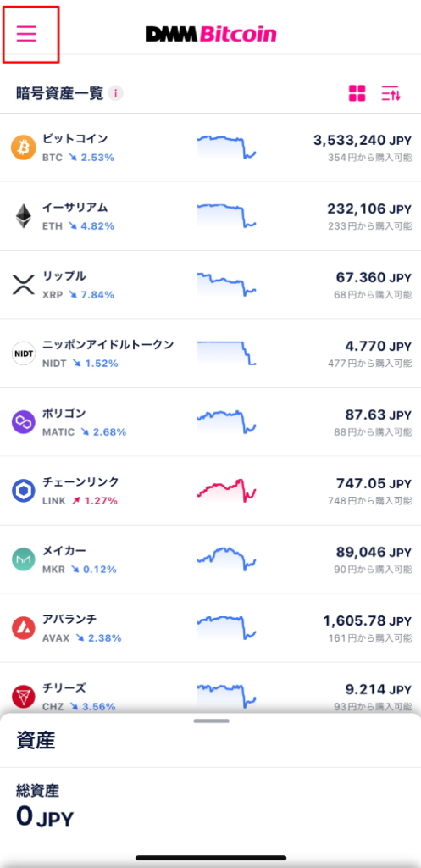421x868 pixels.
Task: Expand the 資産 bottom sheet handle
Action: (211, 721)
